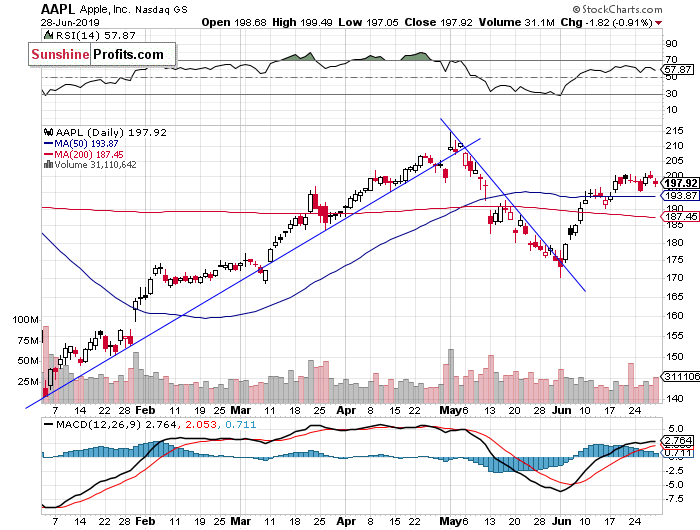Click the date '28-Jun-2019'
This screenshot has height=530, width=700.
pyautogui.click(x=70, y=22)
